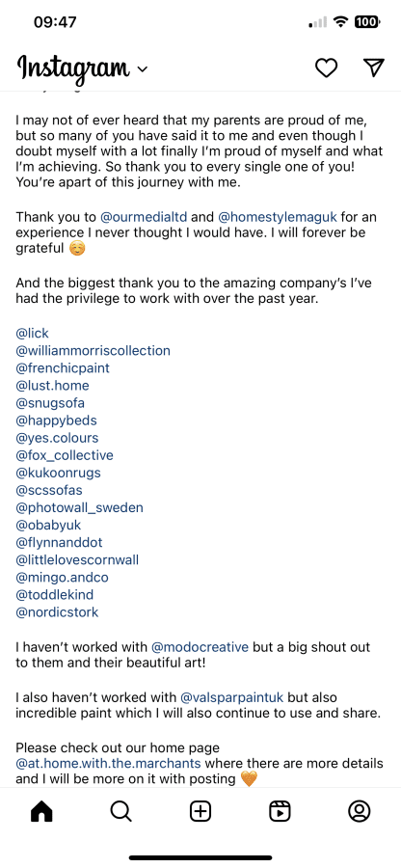
Task: Tap the @frenchicpaint mention
Action: tap(63, 368)
